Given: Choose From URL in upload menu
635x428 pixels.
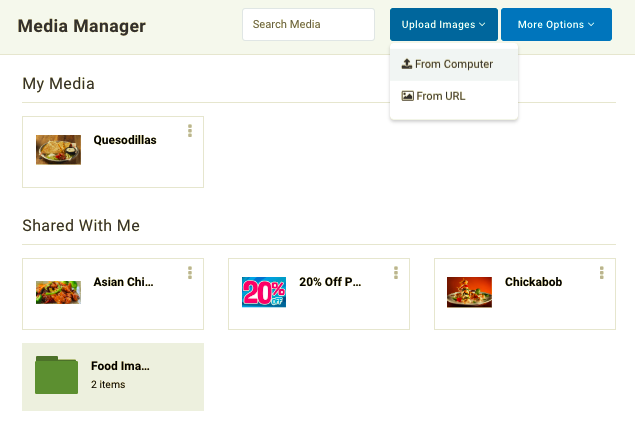Looking at the screenshot, I should click(x=454, y=96).
